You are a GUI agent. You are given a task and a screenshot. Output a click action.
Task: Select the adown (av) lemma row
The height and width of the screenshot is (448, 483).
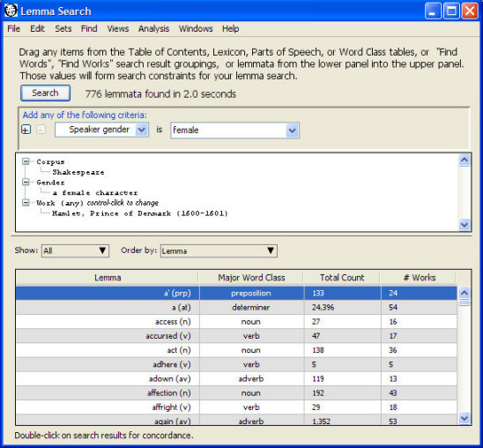coord(236,378)
